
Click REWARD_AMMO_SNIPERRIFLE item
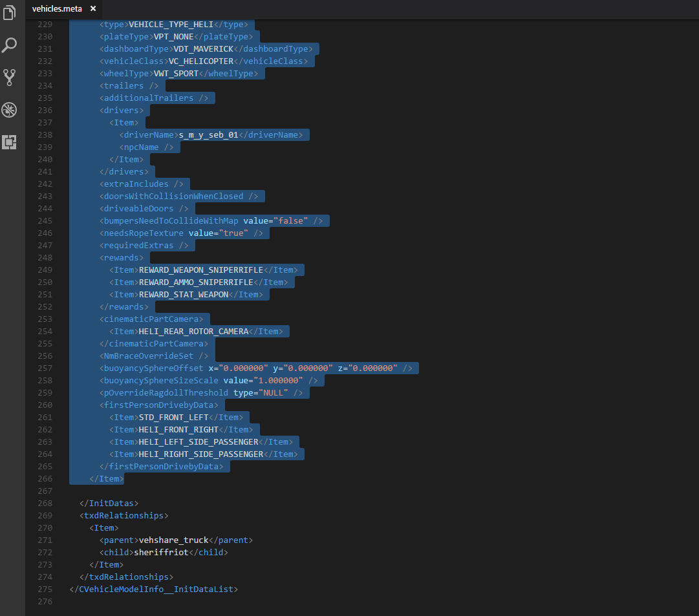(x=196, y=282)
